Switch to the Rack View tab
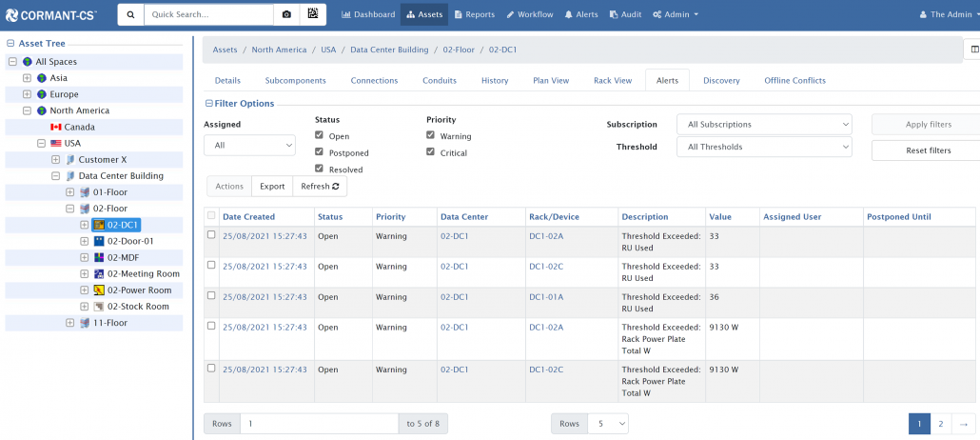 [612, 81]
